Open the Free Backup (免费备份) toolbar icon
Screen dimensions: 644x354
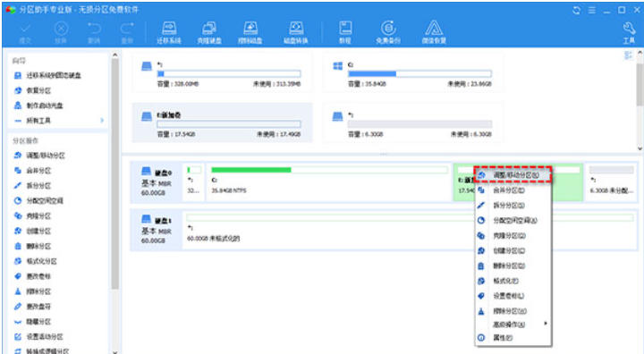click(x=388, y=32)
